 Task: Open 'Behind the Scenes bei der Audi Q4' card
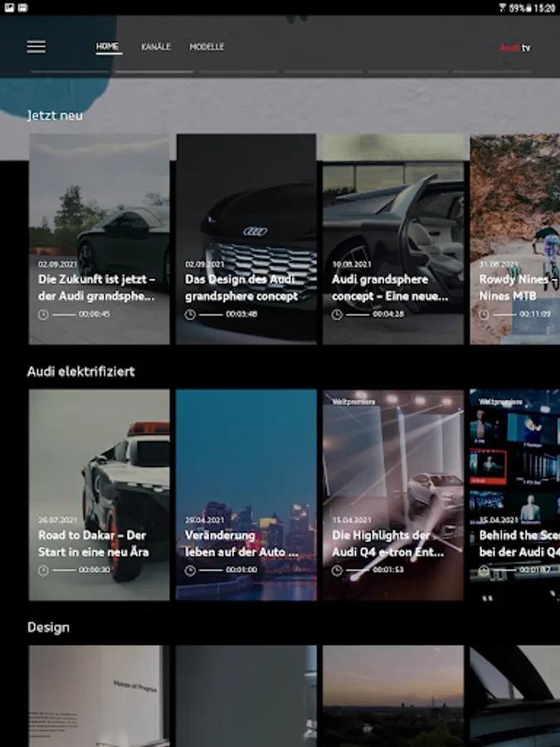point(514,495)
